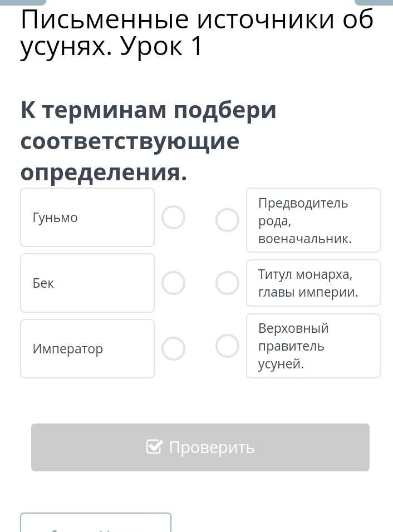This screenshot has width=393, height=532.
Task: Select circle beside 'Верховный правитель усуней'
Action: click(x=227, y=346)
